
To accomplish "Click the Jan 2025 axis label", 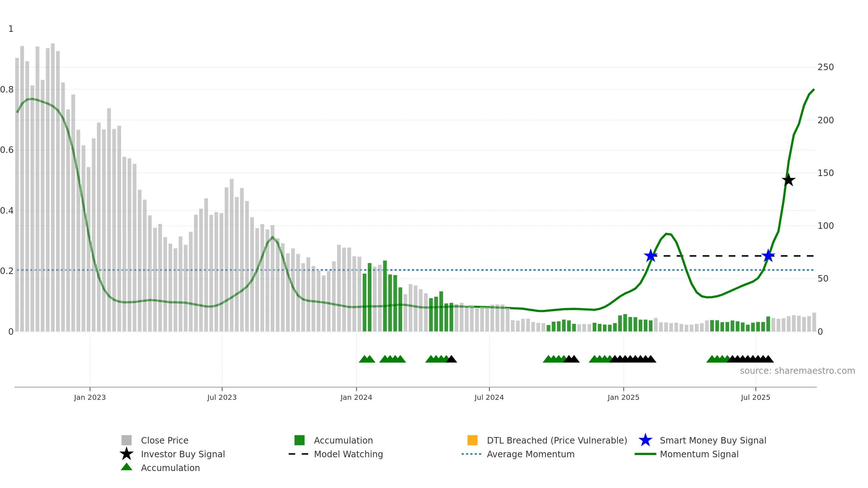I will 624,398.
